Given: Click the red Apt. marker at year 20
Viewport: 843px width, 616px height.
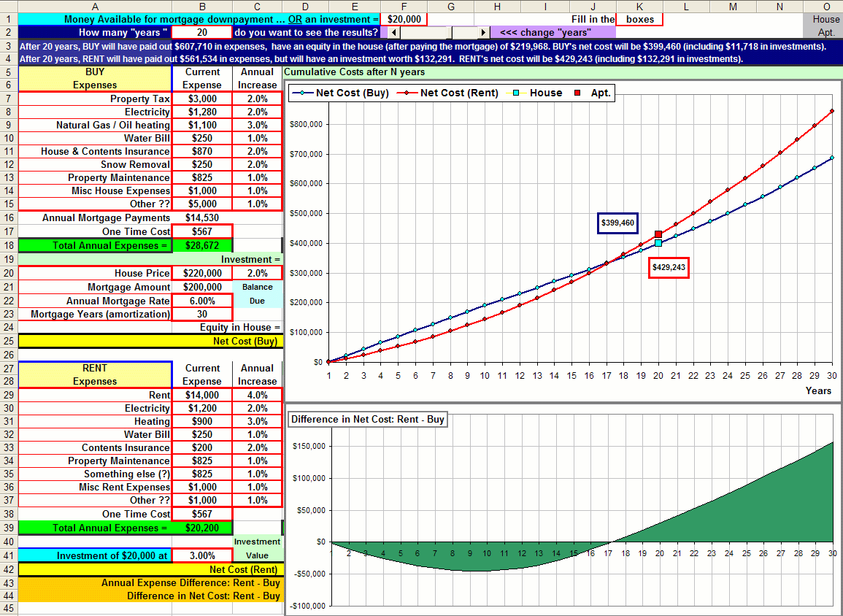Looking at the screenshot, I should [658, 234].
